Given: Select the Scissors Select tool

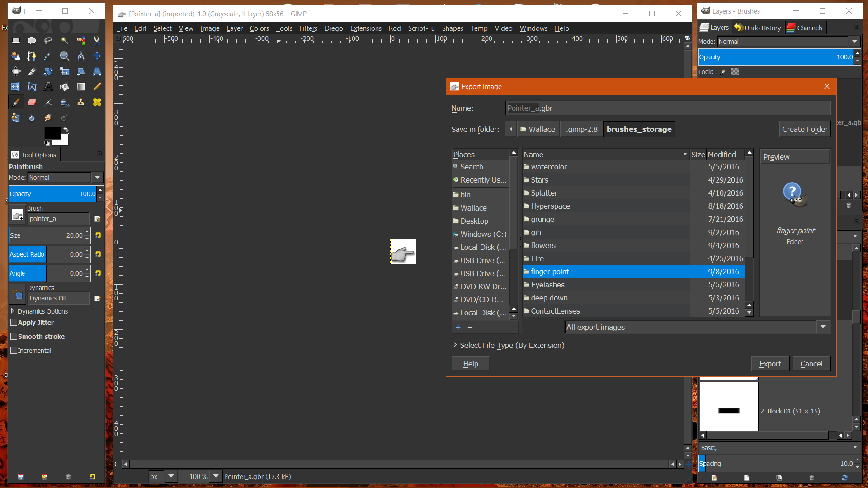Looking at the screenshot, I should [97, 41].
